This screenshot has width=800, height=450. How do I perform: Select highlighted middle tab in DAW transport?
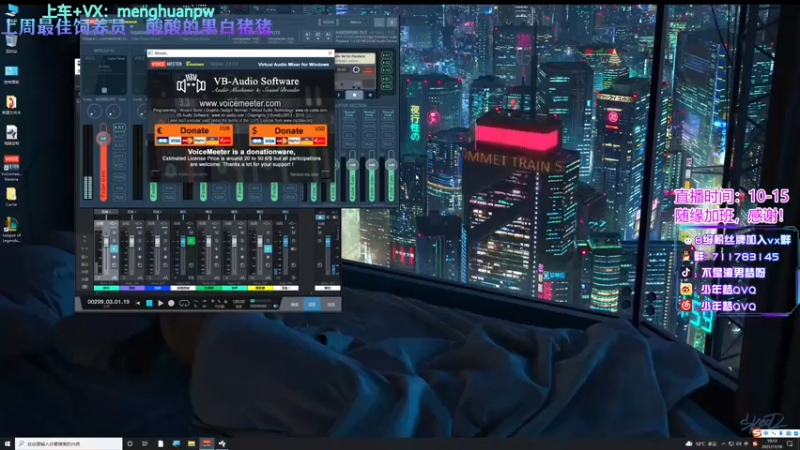pyautogui.click(x=312, y=305)
